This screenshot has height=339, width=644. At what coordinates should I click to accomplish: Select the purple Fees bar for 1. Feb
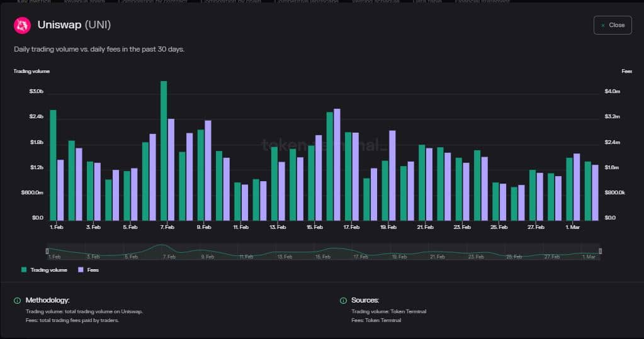click(60, 190)
